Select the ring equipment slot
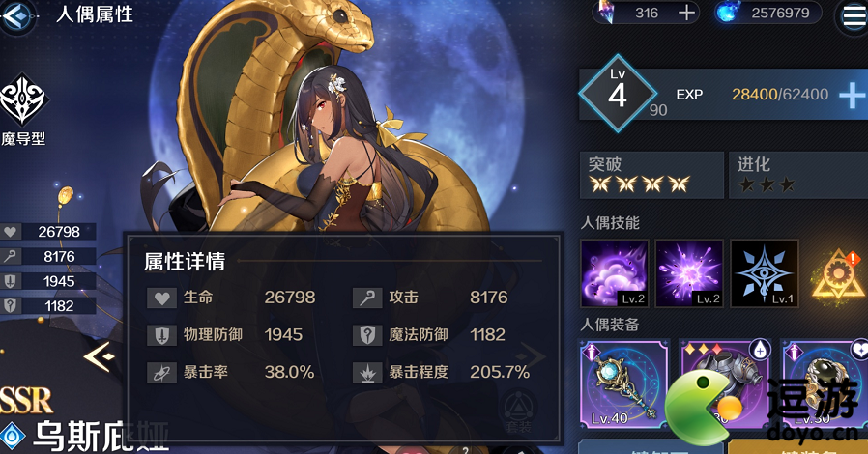The width and height of the screenshot is (868, 454). (824, 384)
